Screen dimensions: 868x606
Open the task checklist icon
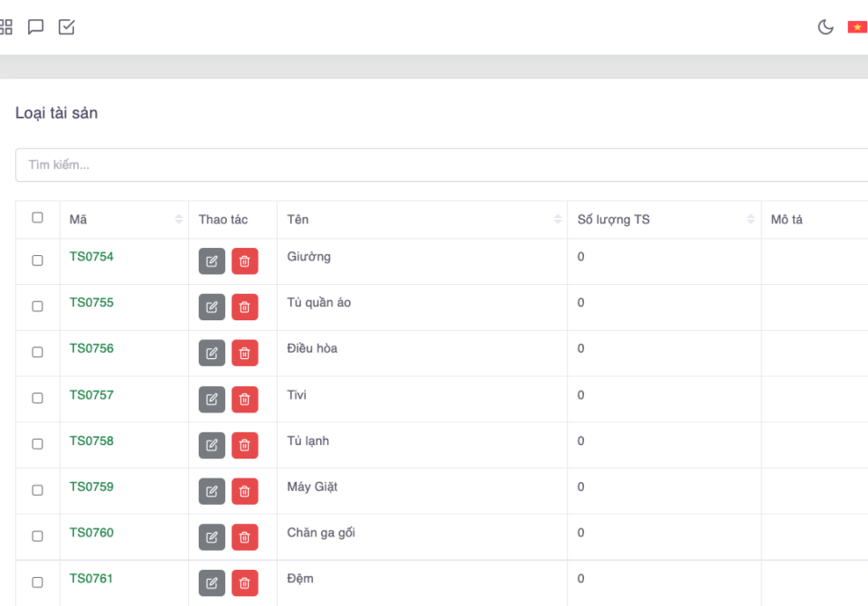pos(67,27)
